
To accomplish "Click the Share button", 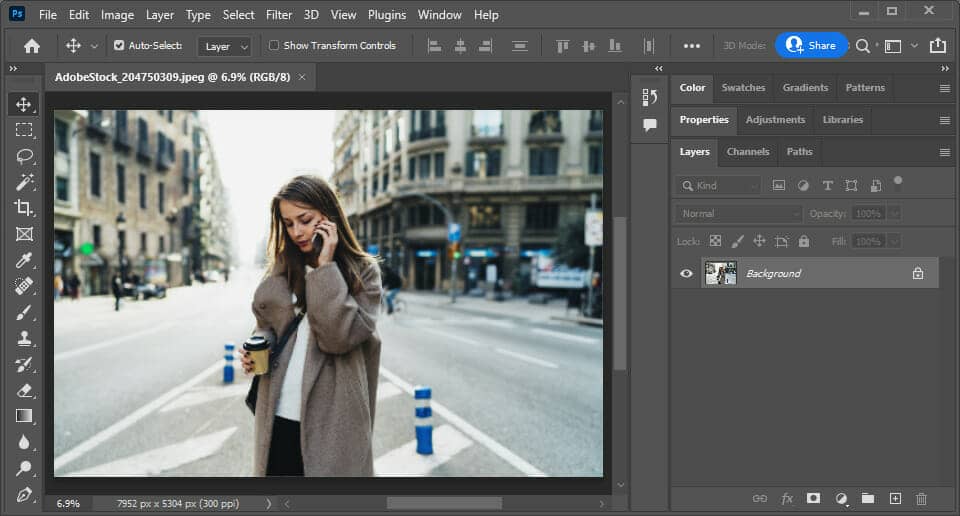I will click(811, 45).
